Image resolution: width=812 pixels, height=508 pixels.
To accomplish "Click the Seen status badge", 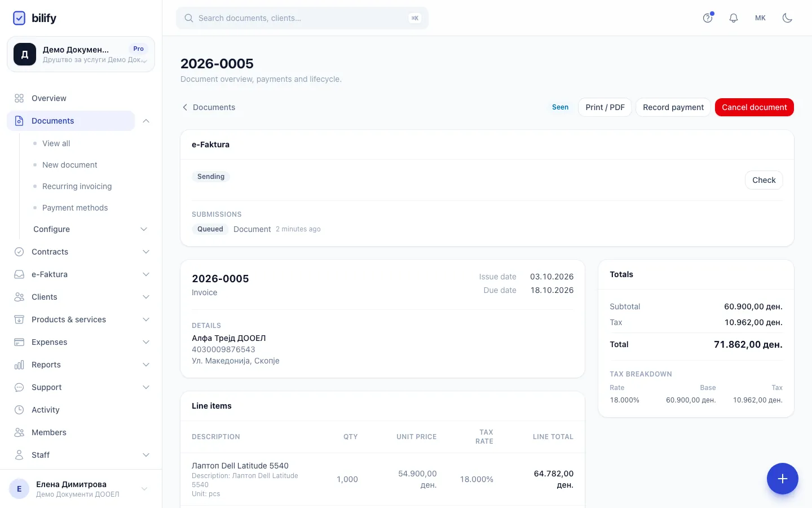I will 561,107.
